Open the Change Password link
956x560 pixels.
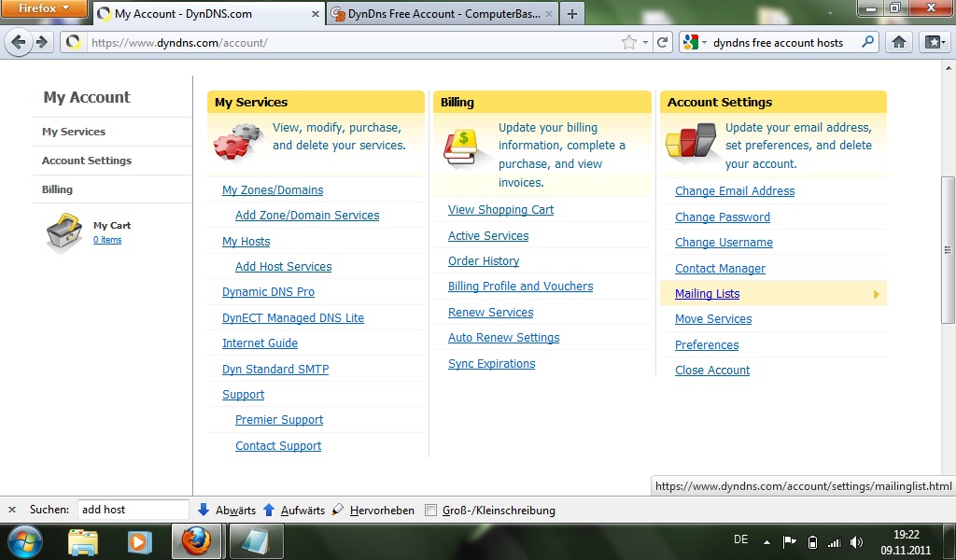[x=723, y=217]
